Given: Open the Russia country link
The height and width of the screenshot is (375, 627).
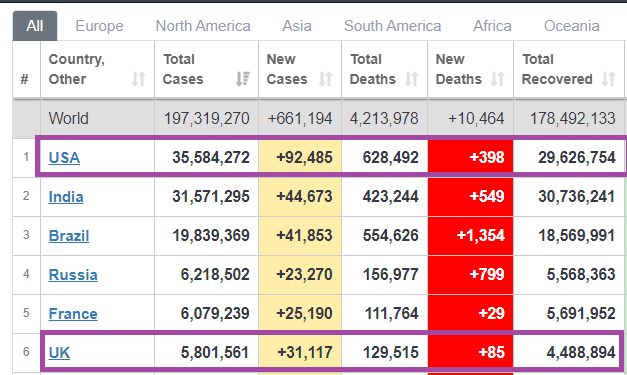Looking at the screenshot, I should pos(73,275).
